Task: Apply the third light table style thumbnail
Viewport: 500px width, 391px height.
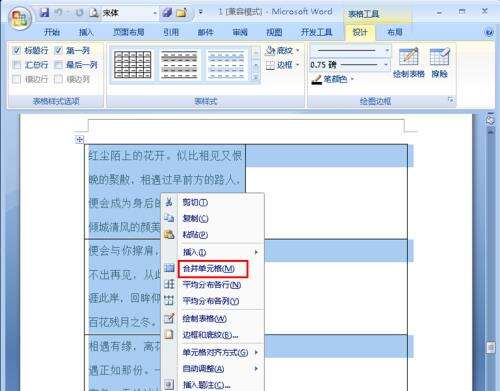Action: point(226,65)
